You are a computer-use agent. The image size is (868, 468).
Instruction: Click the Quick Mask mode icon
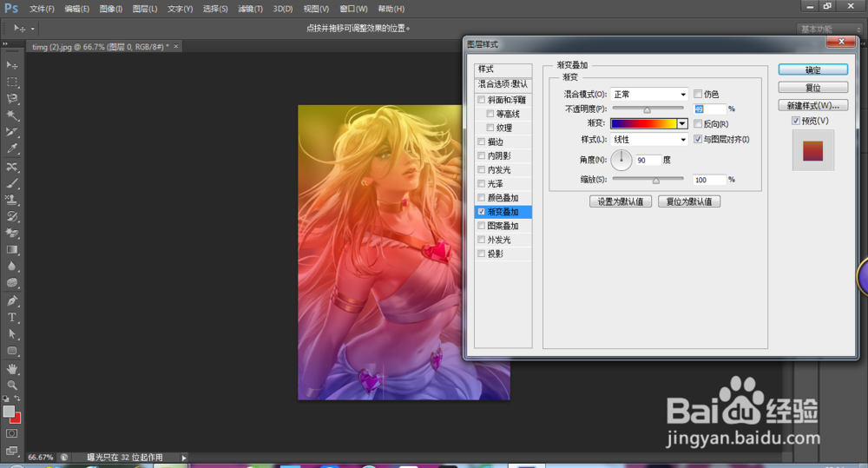pyautogui.click(x=11, y=433)
